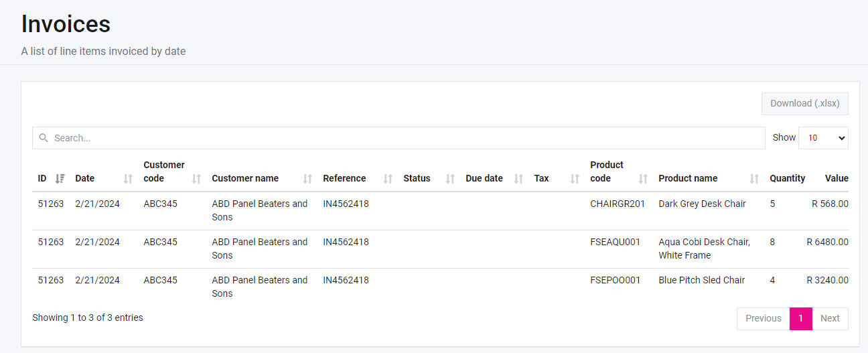Click the Value column header
The height and width of the screenshot is (353, 868).
click(837, 179)
